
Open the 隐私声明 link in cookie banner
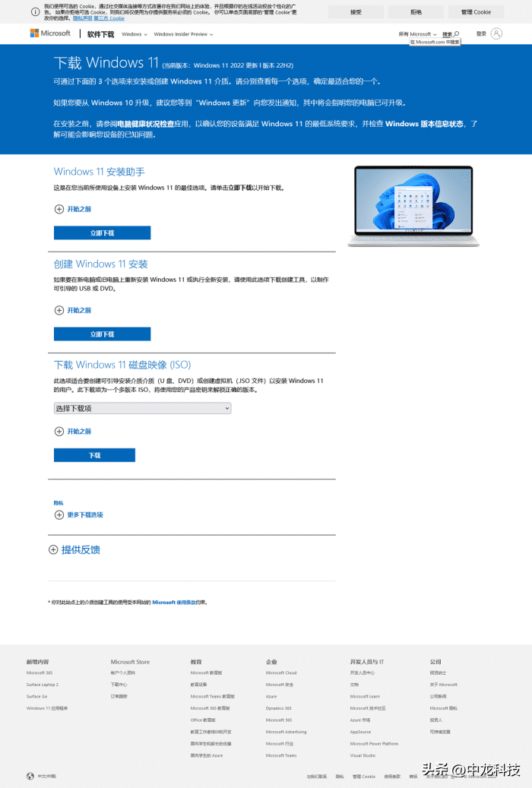pyautogui.click(x=83, y=18)
